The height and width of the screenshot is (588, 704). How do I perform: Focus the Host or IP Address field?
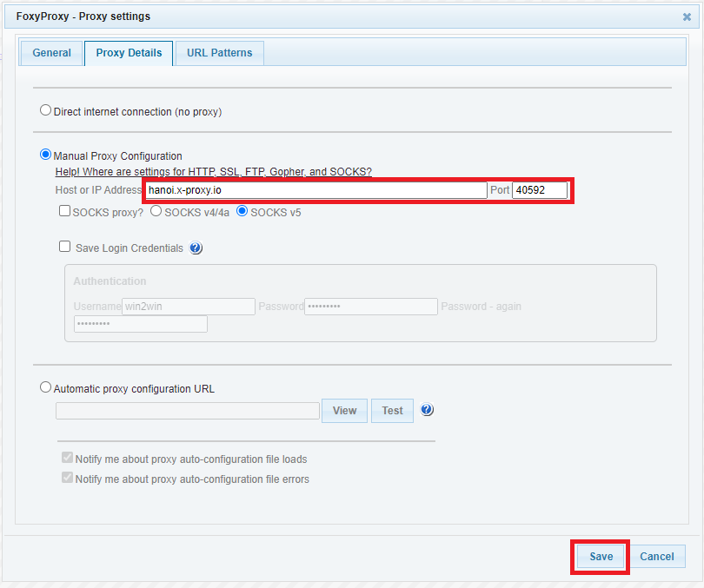316,190
